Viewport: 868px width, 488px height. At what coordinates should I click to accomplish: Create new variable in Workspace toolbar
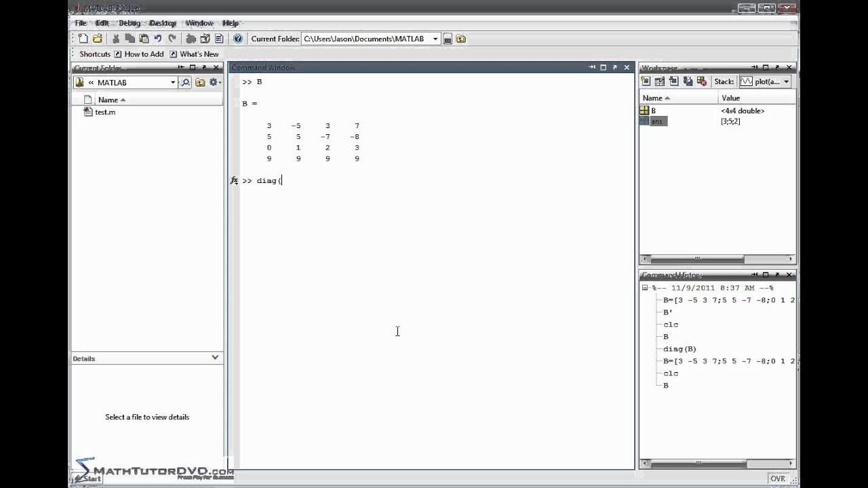coord(646,81)
